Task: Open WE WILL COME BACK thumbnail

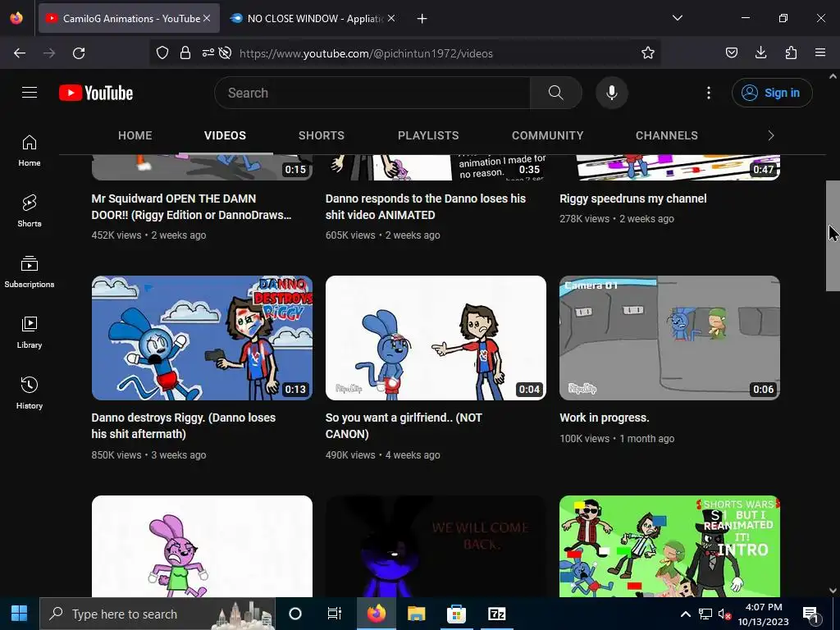Action: pos(436,546)
